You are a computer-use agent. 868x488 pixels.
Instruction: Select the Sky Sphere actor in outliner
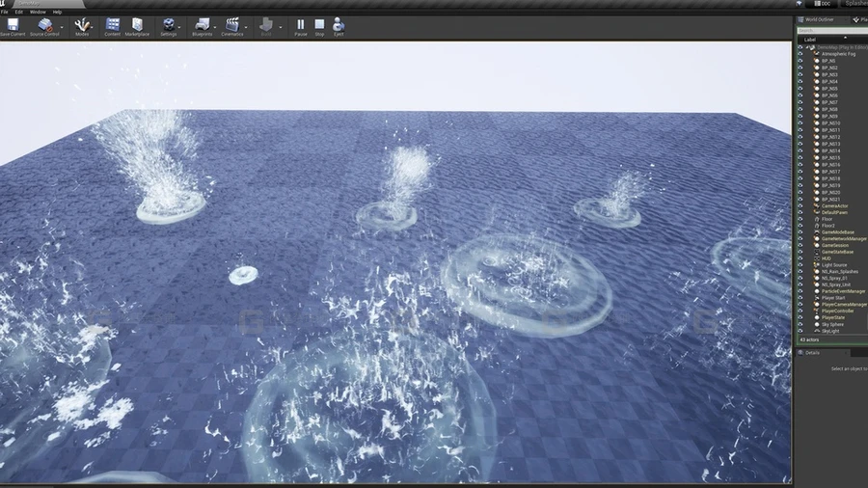click(x=834, y=324)
